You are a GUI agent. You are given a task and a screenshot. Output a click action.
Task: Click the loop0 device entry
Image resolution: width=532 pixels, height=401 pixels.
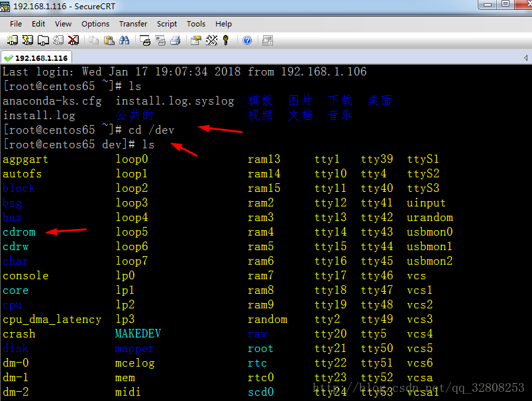[x=132, y=159]
